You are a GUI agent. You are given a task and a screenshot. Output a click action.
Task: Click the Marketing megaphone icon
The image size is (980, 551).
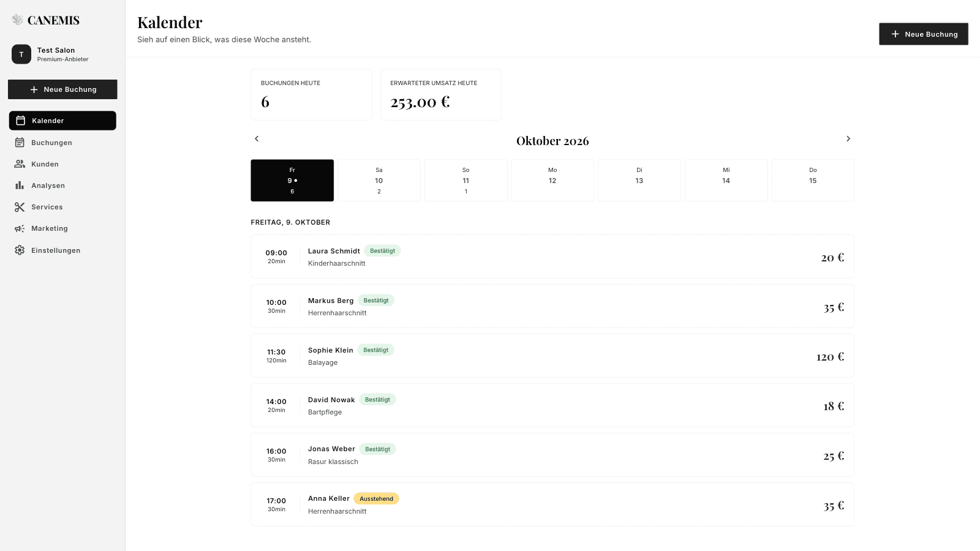(x=20, y=228)
